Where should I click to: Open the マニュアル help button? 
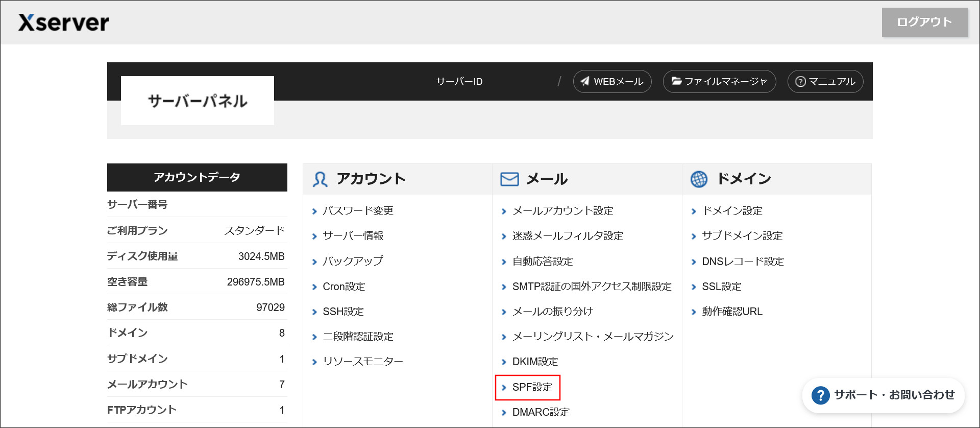(x=825, y=81)
